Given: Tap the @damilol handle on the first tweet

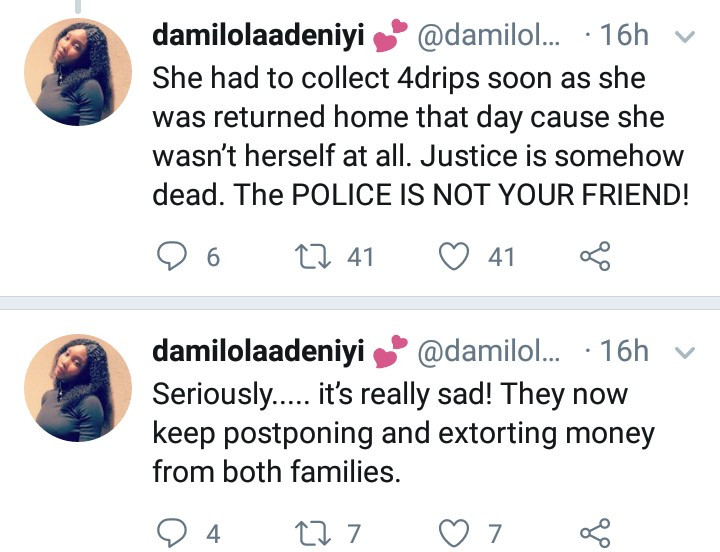Looking at the screenshot, I should coord(489,36).
